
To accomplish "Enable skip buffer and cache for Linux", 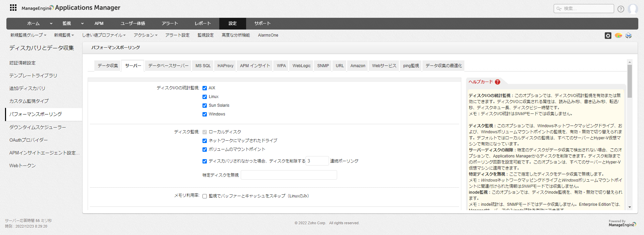I will pos(204,196).
